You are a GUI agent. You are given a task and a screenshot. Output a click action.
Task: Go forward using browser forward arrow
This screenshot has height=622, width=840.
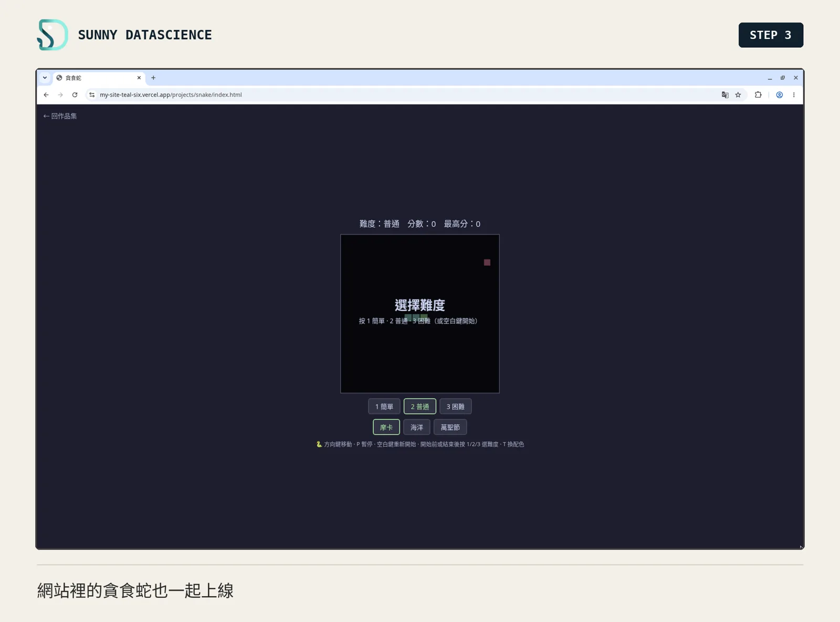60,95
